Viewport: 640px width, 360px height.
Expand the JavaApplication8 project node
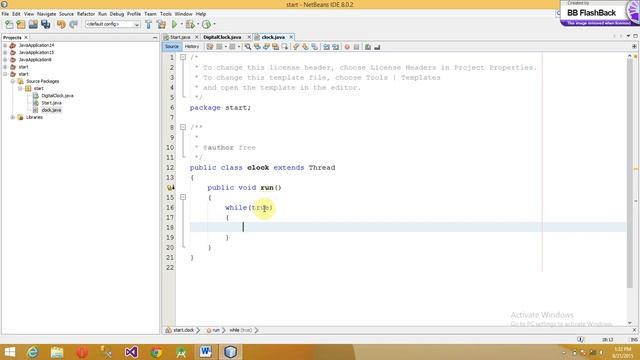click(x=5, y=60)
